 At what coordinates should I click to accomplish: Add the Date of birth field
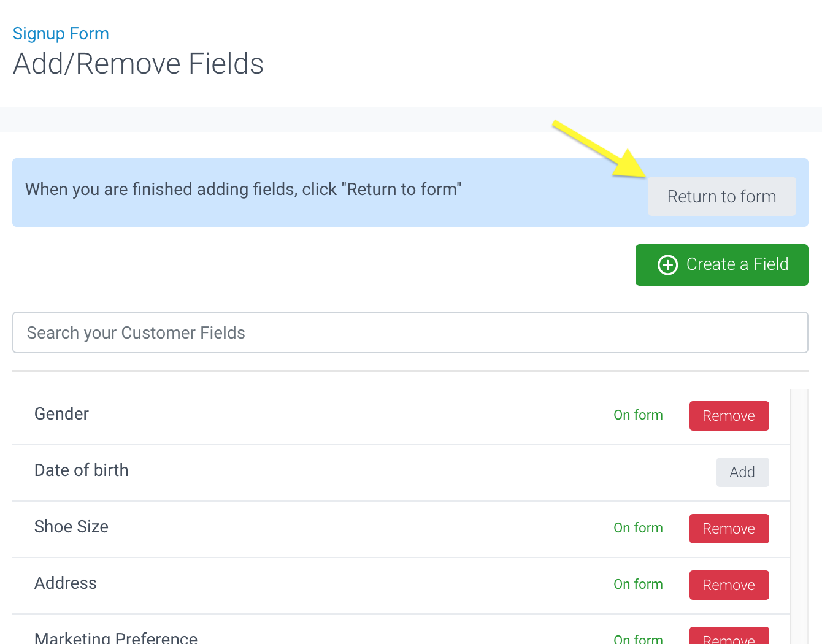pyautogui.click(x=742, y=472)
